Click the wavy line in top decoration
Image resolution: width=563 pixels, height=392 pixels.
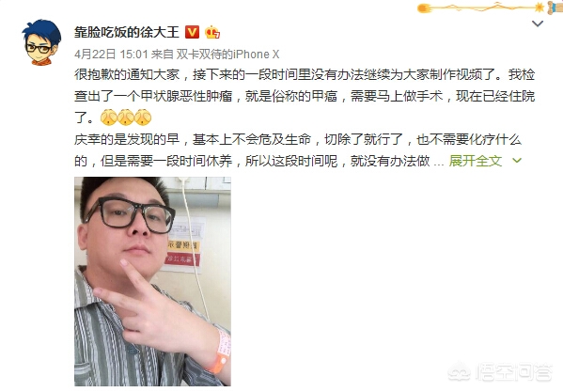483,8
